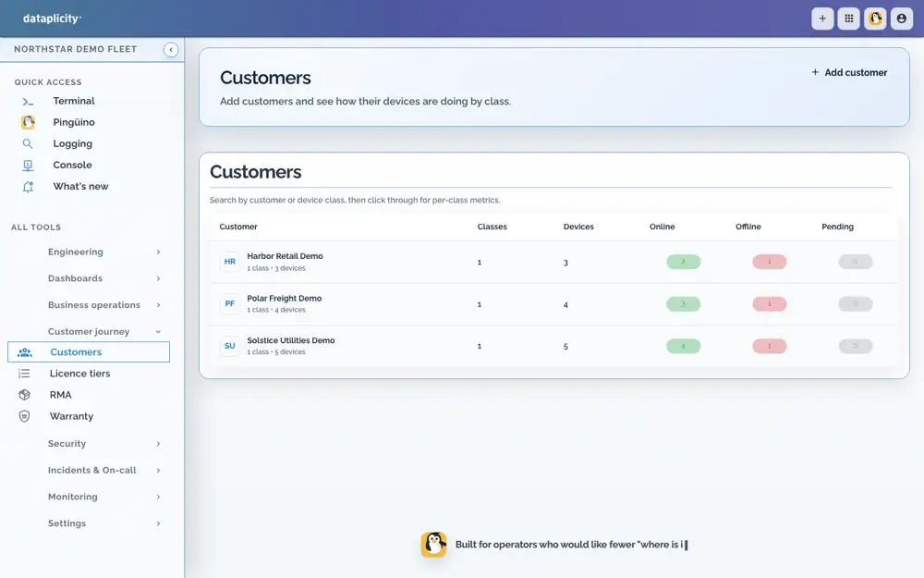Collapse the sidebar with the arrow button

point(171,50)
